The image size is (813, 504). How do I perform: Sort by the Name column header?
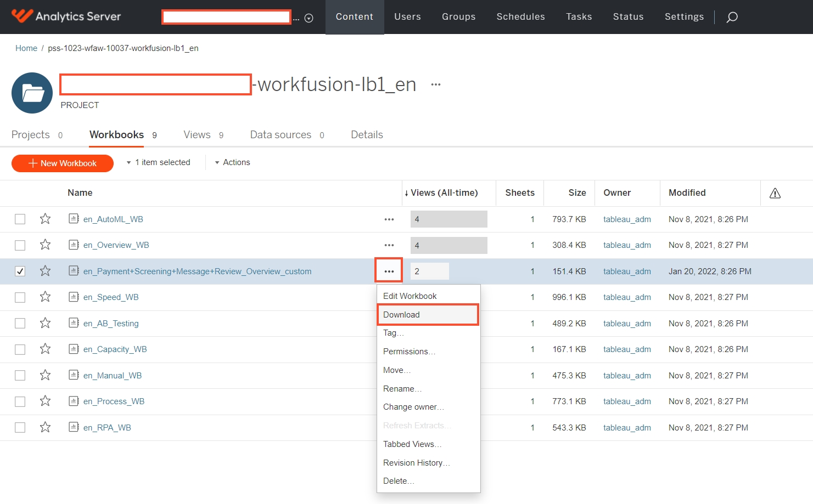tap(80, 193)
